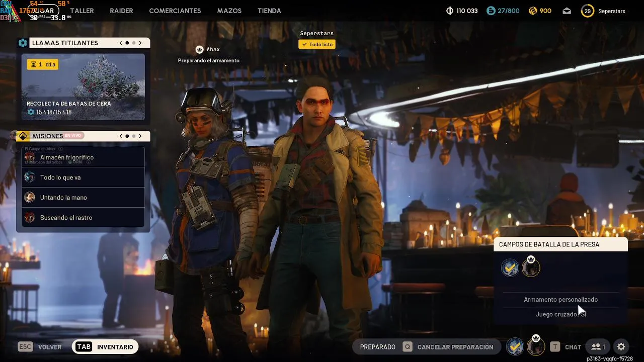Open the Buscando el rastro mission
644x362 pixels.
point(83,218)
